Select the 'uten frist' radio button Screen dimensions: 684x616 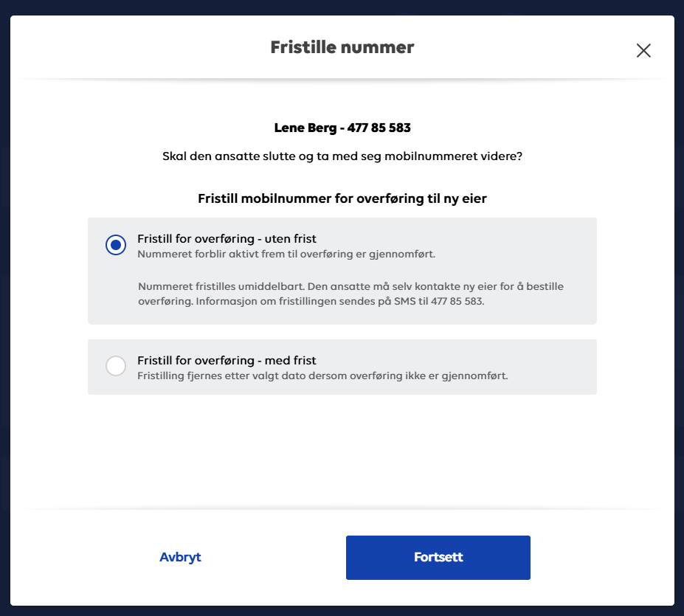click(116, 245)
